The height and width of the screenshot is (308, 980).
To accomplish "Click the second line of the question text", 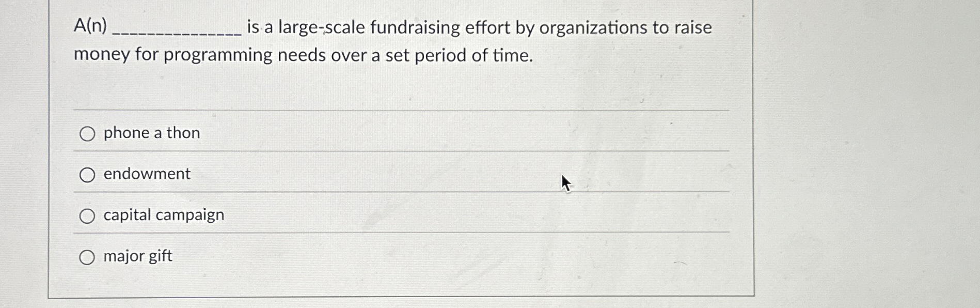I will 303,55.
